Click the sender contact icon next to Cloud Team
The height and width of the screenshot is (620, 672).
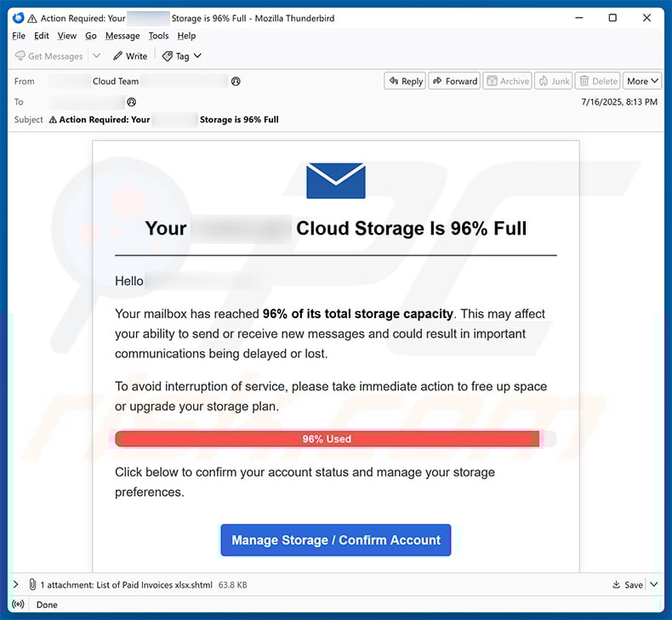[236, 82]
